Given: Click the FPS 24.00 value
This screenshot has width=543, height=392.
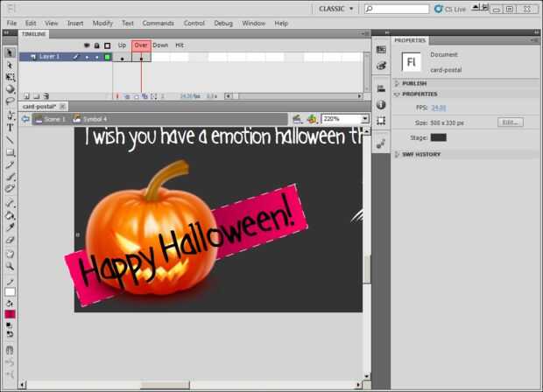Looking at the screenshot, I should click(x=439, y=108).
